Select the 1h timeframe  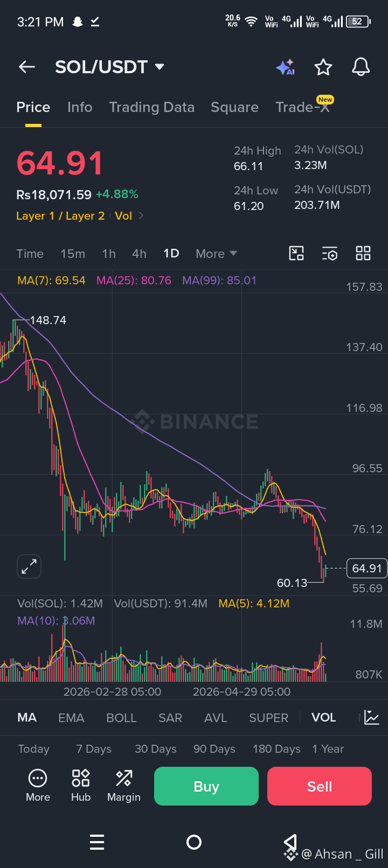point(109,254)
